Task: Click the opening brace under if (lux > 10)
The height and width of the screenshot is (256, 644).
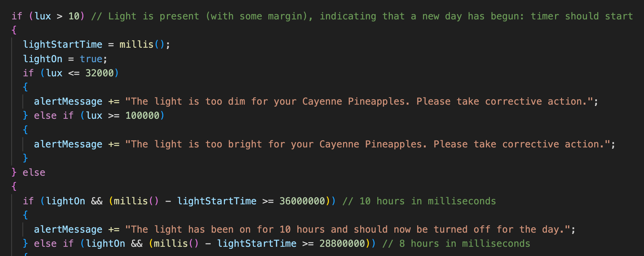Action: pyautogui.click(x=14, y=30)
